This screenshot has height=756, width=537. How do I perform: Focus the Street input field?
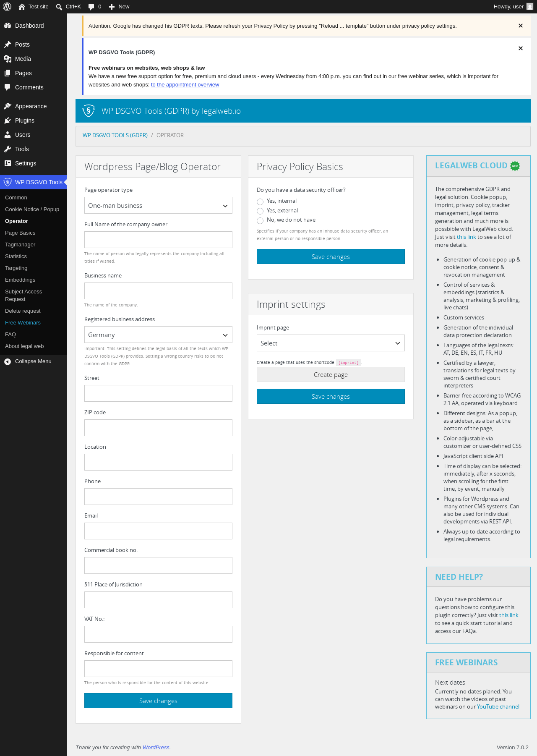[158, 393]
